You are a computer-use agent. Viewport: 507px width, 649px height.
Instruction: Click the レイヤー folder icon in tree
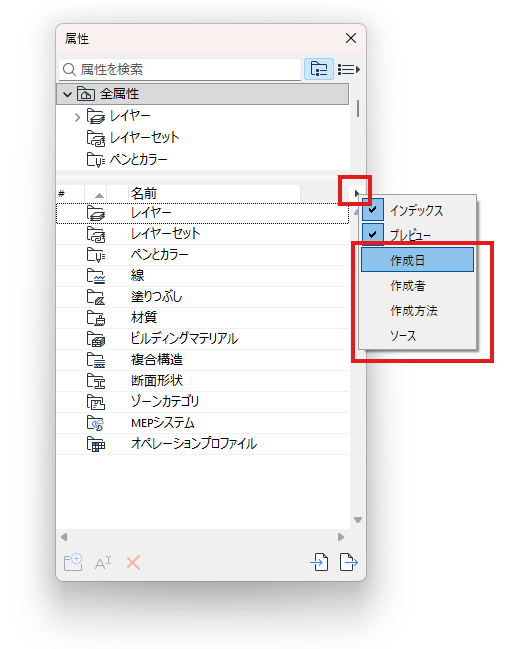tap(96, 116)
